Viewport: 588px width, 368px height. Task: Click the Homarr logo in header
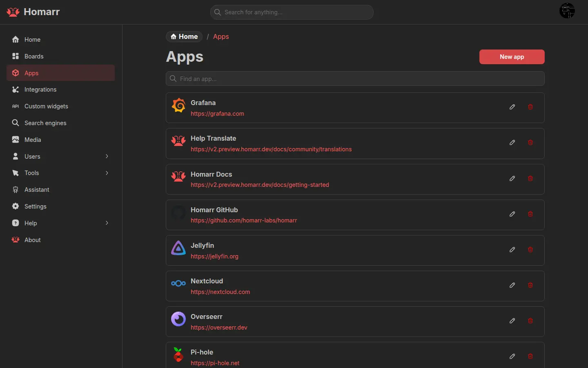pyautogui.click(x=33, y=12)
